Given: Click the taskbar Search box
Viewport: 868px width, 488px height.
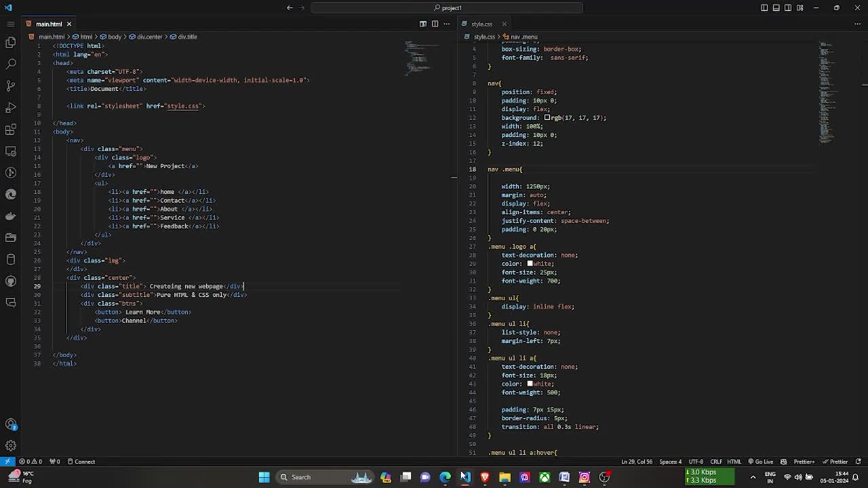Looking at the screenshot, I should point(325,477).
